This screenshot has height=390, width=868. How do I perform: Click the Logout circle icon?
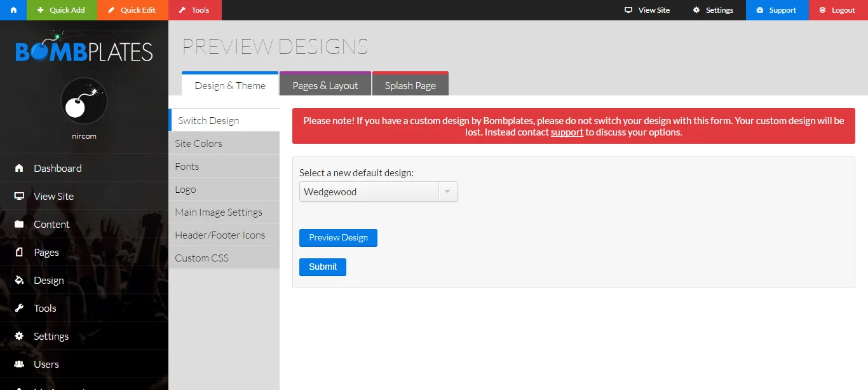point(822,10)
